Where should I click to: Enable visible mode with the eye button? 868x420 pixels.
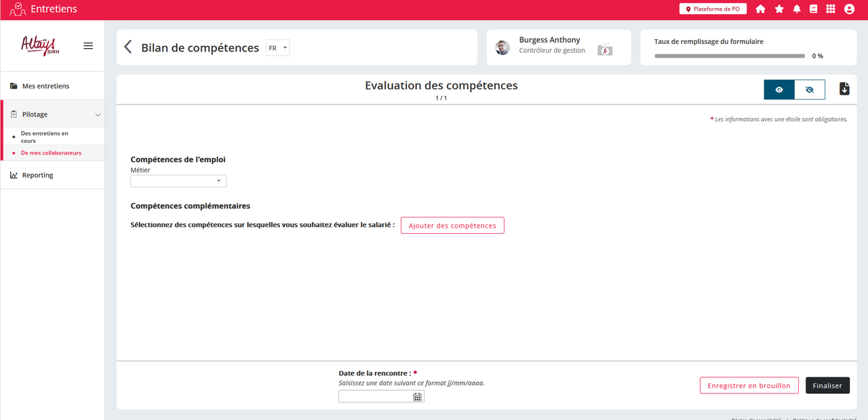[x=779, y=89]
